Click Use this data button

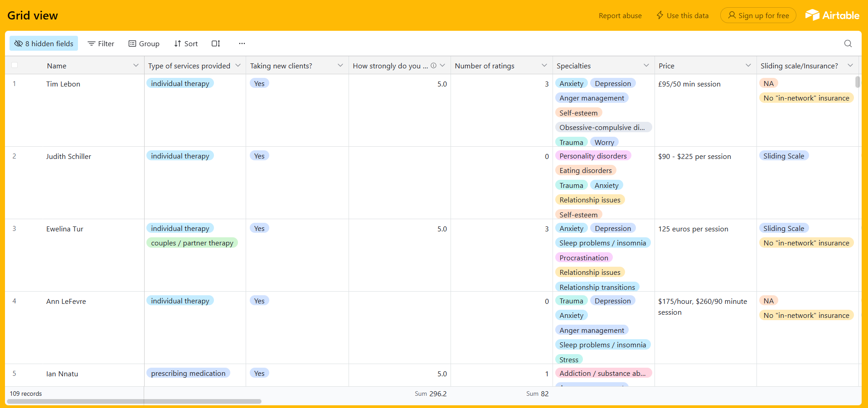pyautogui.click(x=683, y=16)
